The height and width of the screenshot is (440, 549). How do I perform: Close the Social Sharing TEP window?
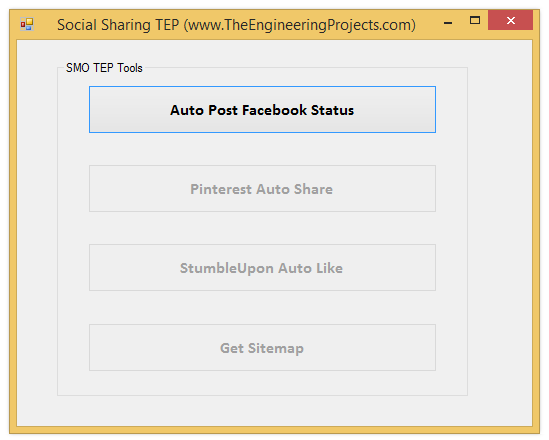click(x=510, y=20)
